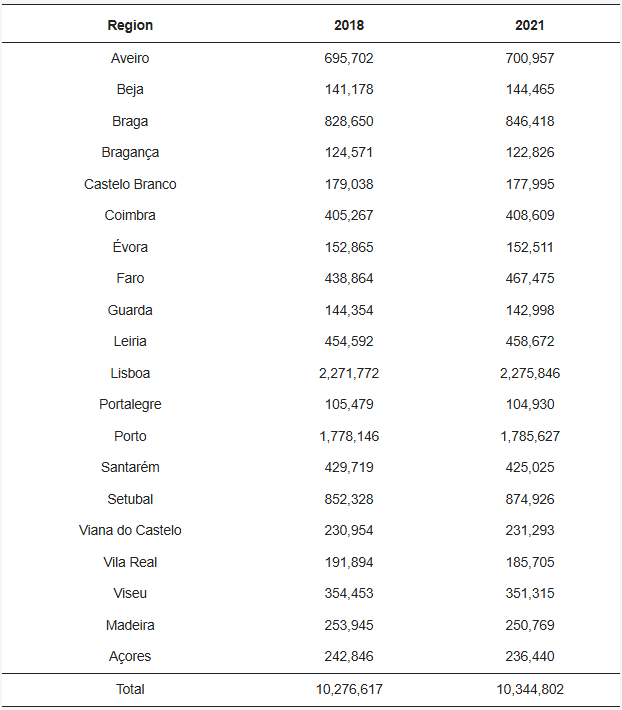This screenshot has height=710, width=622.
Task: Click Madeira's 2018 value 253,945
Action: click(349, 625)
